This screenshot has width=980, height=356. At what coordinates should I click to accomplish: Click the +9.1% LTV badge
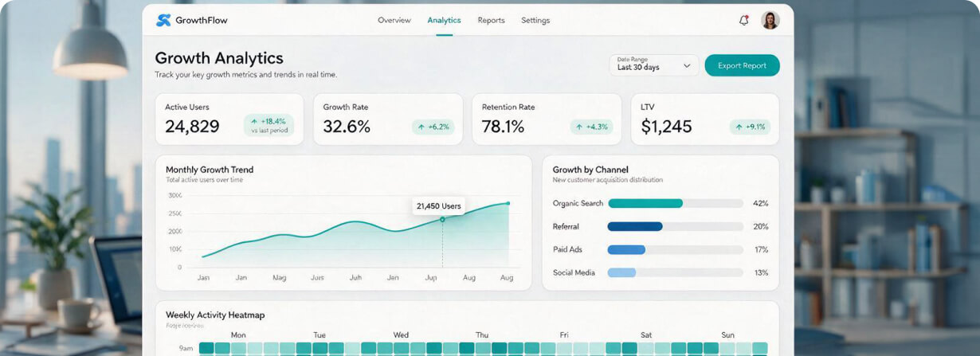pos(751,127)
